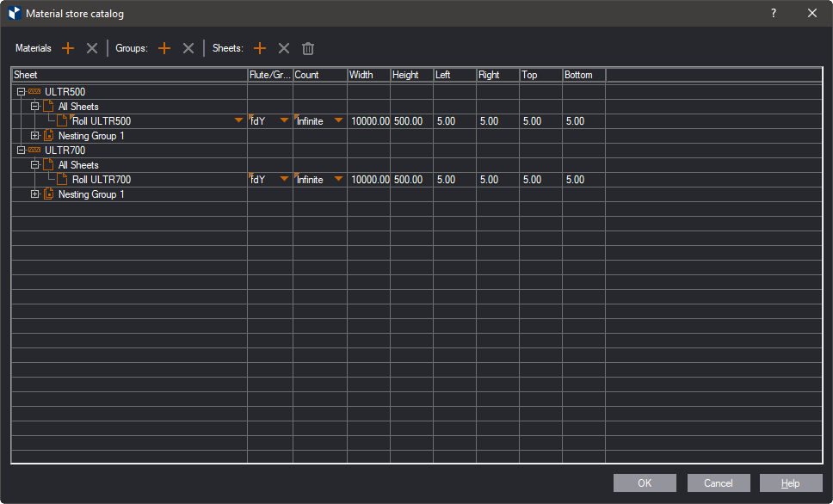
Task: Add a new sheet with plus icon
Action: [260, 49]
